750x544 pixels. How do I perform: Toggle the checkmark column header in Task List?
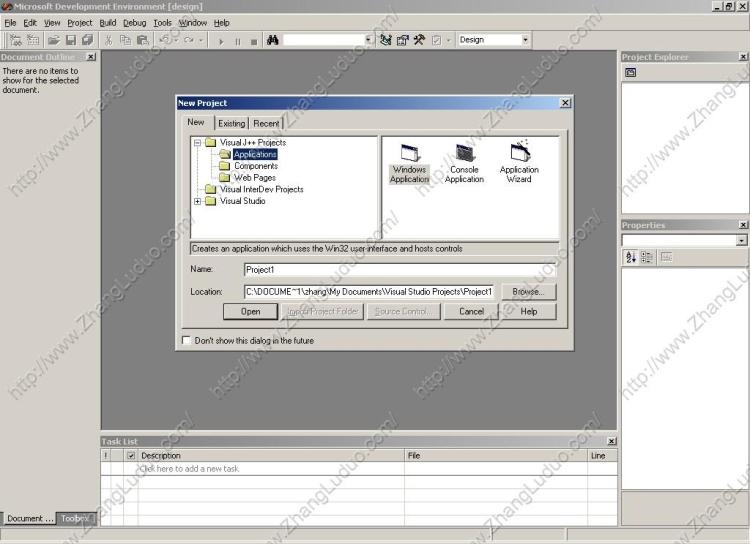[131, 455]
